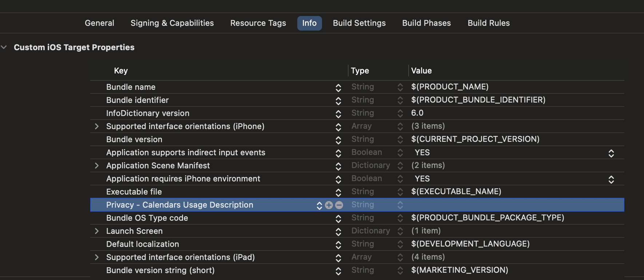
Task: Click key stepper for Bundle name row
Action: click(x=338, y=87)
